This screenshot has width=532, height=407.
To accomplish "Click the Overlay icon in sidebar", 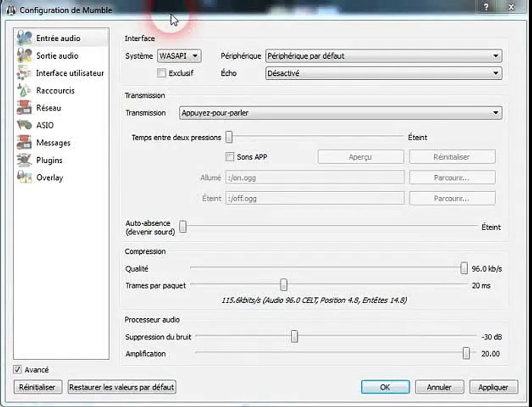I will pos(24,177).
